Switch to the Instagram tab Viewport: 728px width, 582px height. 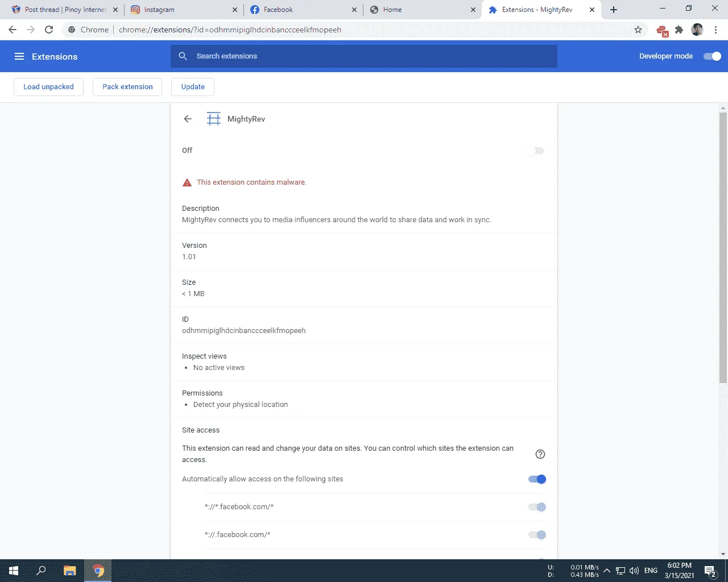(183, 10)
